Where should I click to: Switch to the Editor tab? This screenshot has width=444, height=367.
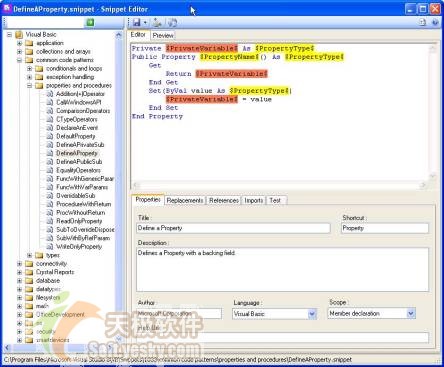point(138,35)
